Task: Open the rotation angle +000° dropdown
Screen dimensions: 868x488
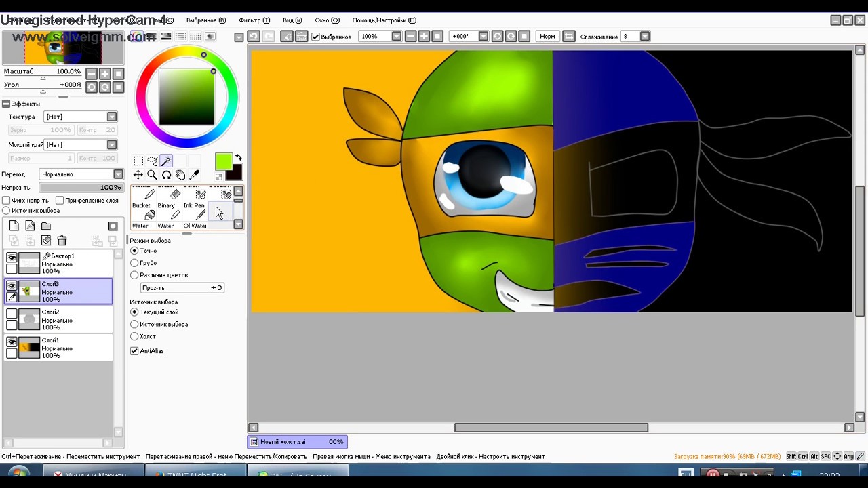Action: (x=484, y=36)
